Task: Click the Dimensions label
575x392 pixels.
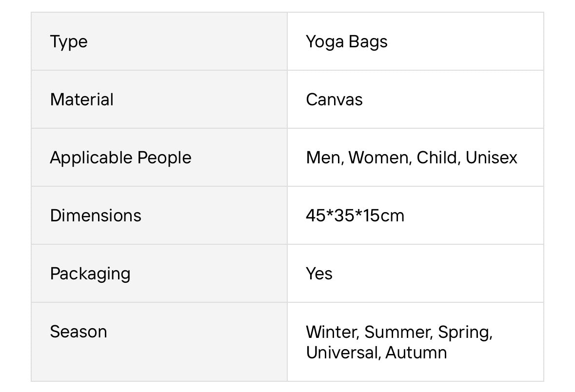Action: pyautogui.click(x=96, y=215)
